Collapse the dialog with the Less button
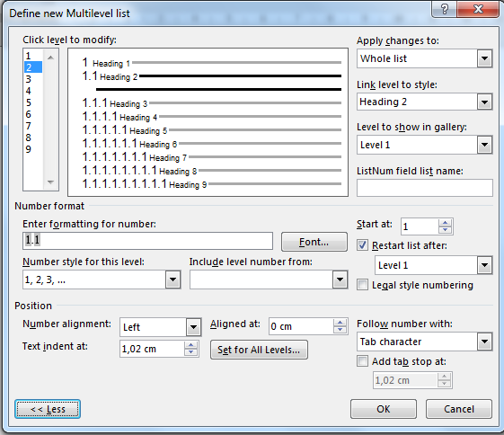This screenshot has width=504, height=435. click(x=48, y=409)
